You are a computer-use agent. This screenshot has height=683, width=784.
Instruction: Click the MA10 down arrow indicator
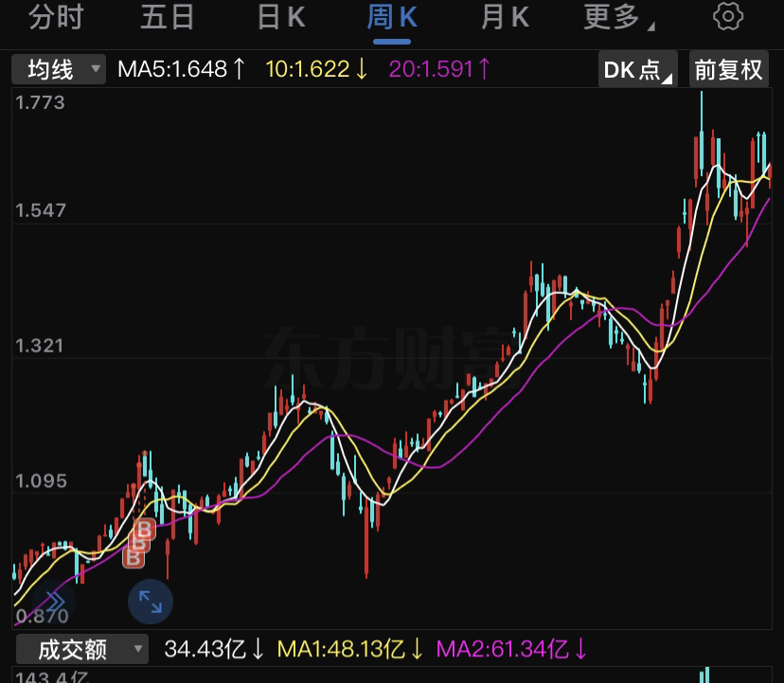pyautogui.click(x=362, y=69)
